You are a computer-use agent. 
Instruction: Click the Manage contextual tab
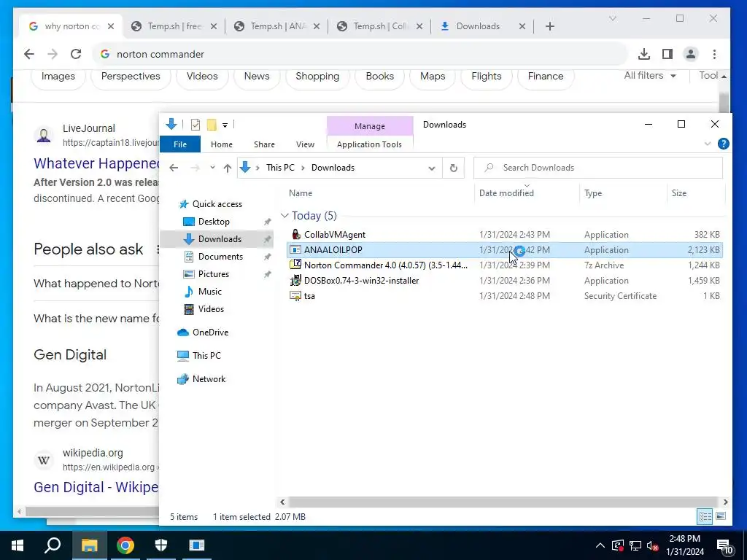click(370, 126)
